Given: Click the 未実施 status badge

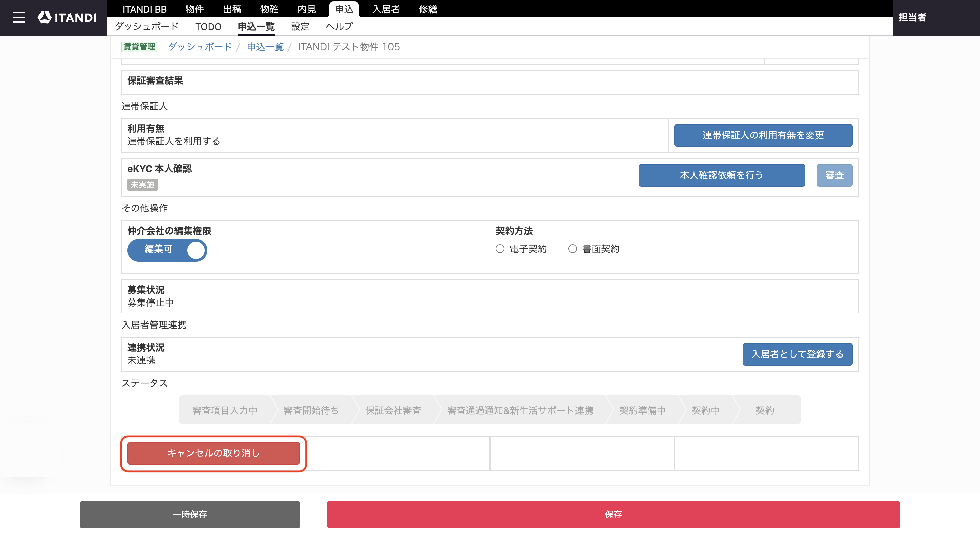Looking at the screenshot, I should pyautogui.click(x=142, y=185).
